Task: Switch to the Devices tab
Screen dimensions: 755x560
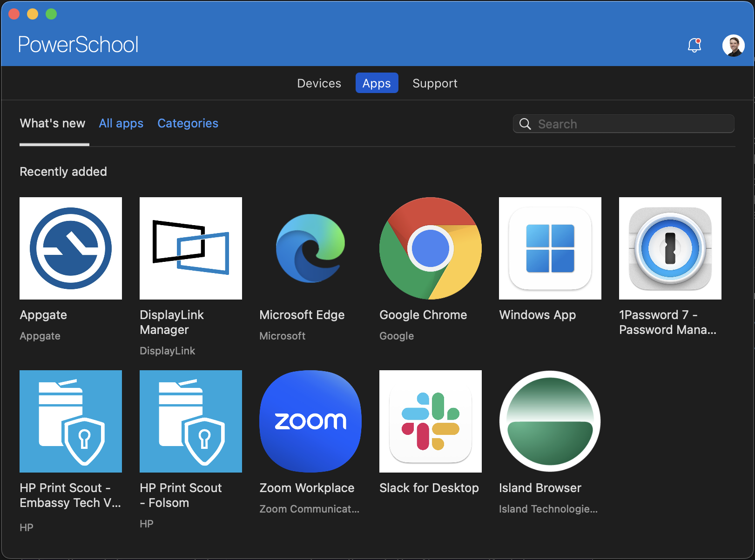Action: tap(319, 83)
